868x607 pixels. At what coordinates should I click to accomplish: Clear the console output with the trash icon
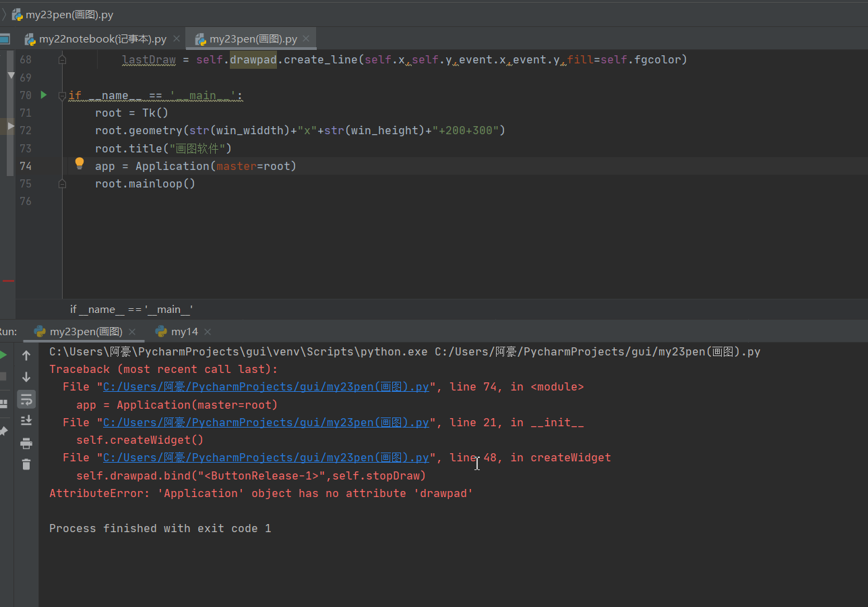pyautogui.click(x=26, y=465)
